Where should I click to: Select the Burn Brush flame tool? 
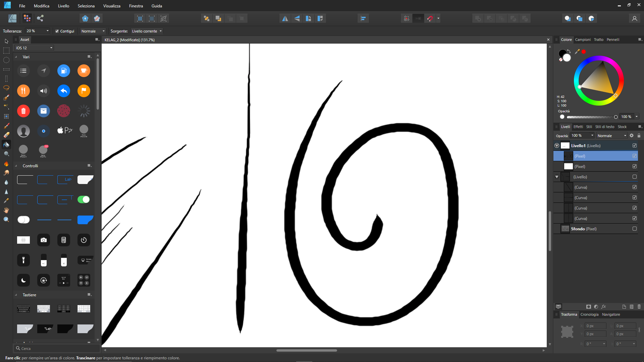(x=6, y=164)
